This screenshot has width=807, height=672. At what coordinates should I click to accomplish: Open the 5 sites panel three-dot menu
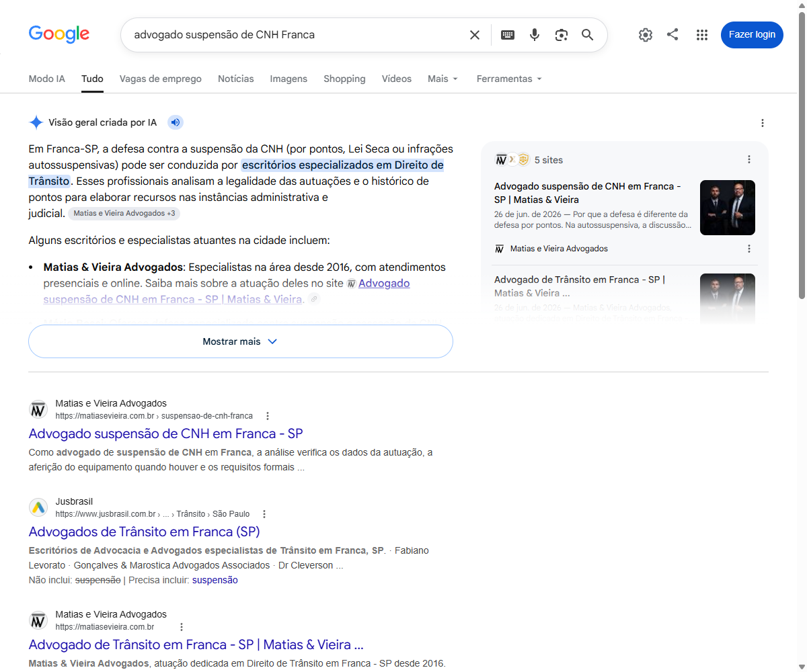click(x=749, y=159)
